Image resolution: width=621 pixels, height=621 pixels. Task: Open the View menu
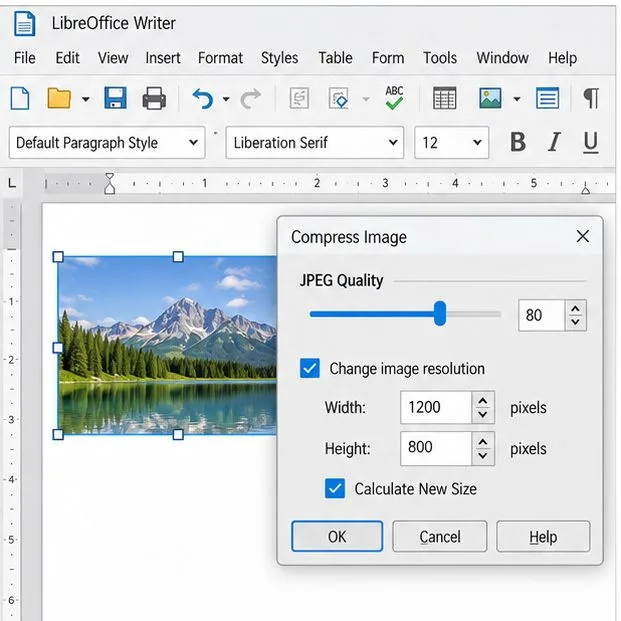[x=113, y=58]
